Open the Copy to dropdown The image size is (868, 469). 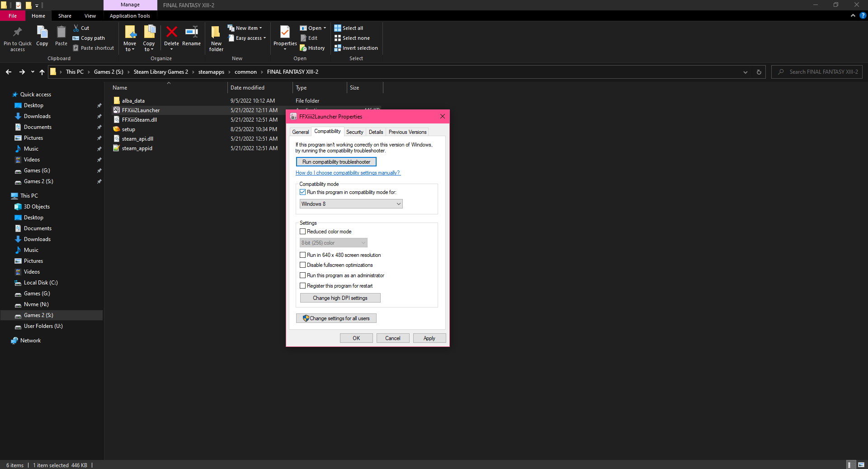click(x=149, y=47)
